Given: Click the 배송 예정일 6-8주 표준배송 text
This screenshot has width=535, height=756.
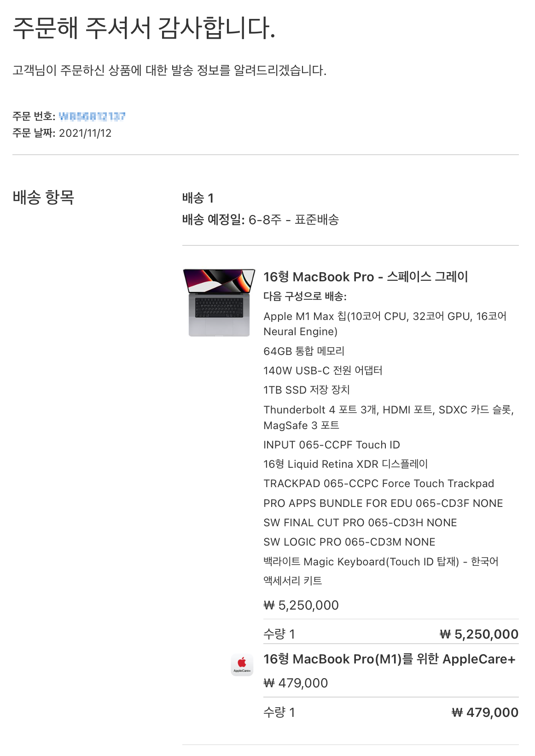Looking at the screenshot, I should (x=261, y=220).
